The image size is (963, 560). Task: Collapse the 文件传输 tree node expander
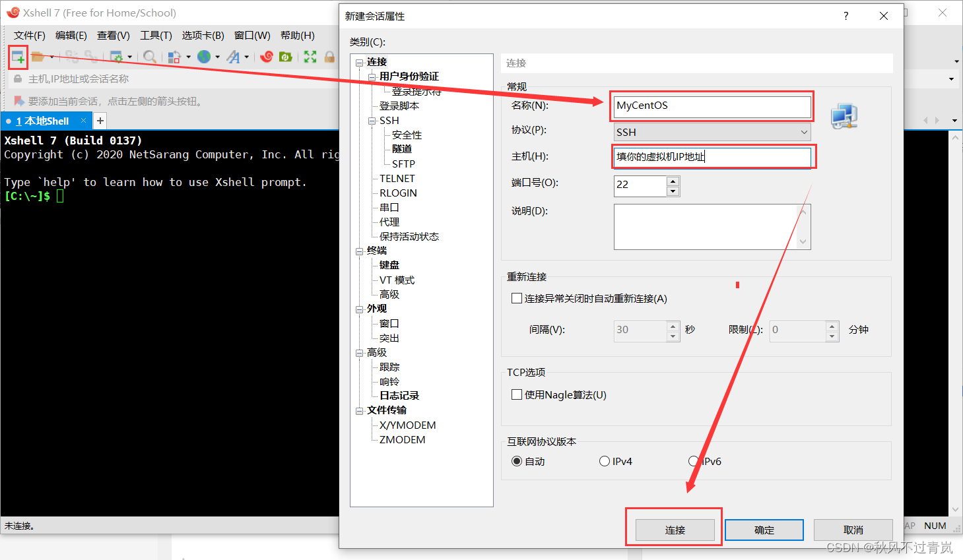click(360, 411)
